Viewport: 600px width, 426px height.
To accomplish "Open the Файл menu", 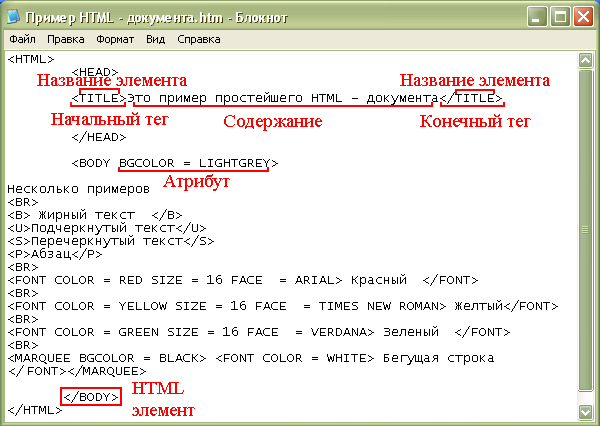I will click(22, 39).
